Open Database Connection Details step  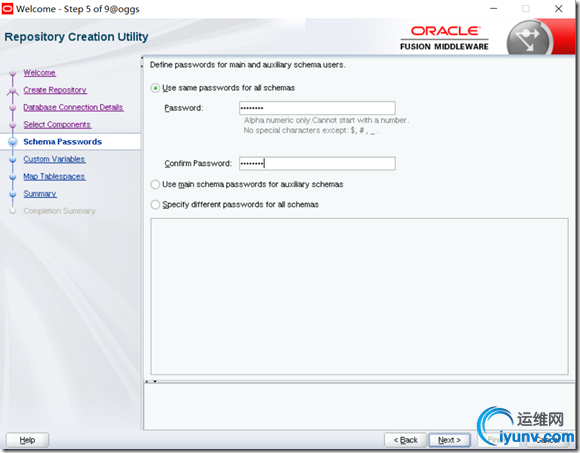[73, 107]
